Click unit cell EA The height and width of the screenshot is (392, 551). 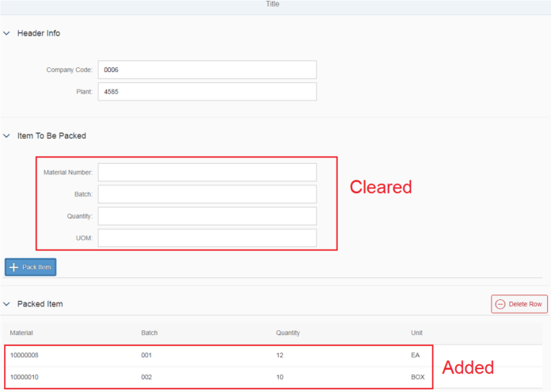point(416,355)
